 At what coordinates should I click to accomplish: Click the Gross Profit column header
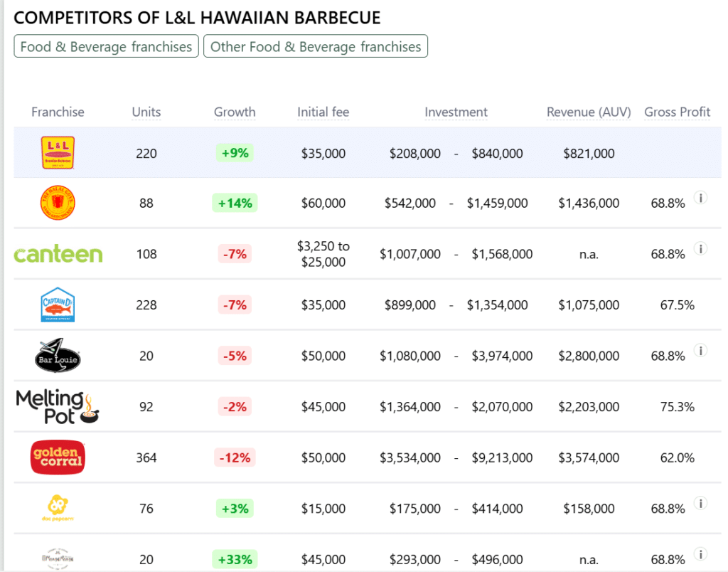coord(677,112)
